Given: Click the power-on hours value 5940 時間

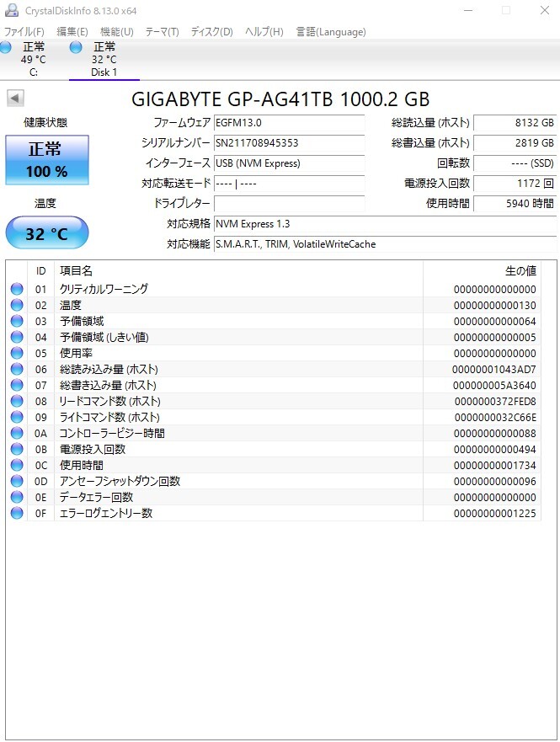Looking at the screenshot, I should click(x=515, y=204).
